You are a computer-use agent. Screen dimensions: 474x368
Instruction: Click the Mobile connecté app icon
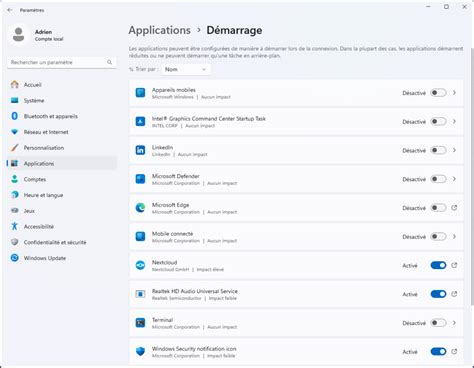tap(140, 236)
